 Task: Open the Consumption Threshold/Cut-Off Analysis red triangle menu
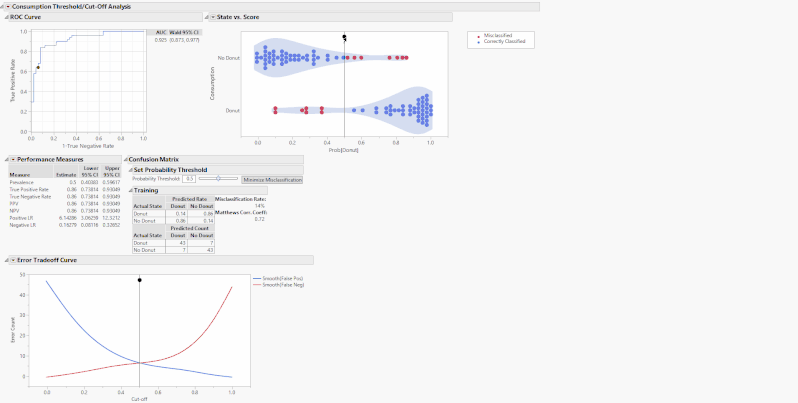click(10, 7)
